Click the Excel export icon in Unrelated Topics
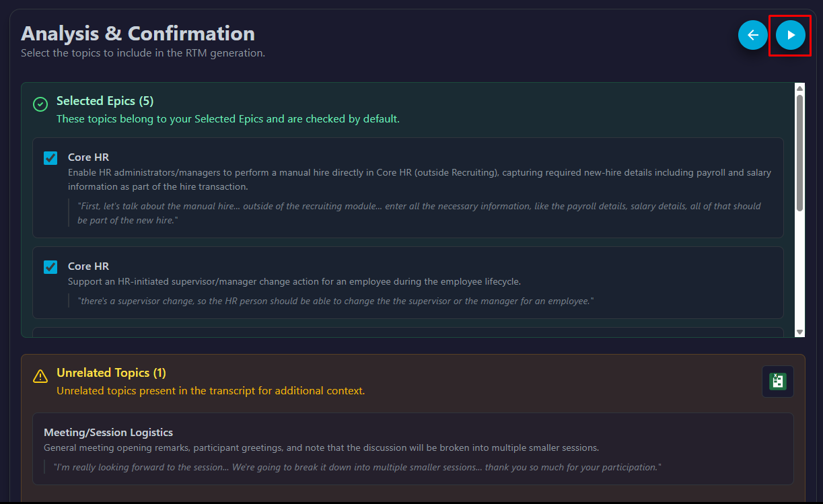This screenshot has width=823, height=504. pyautogui.click(x=777, y=382)
